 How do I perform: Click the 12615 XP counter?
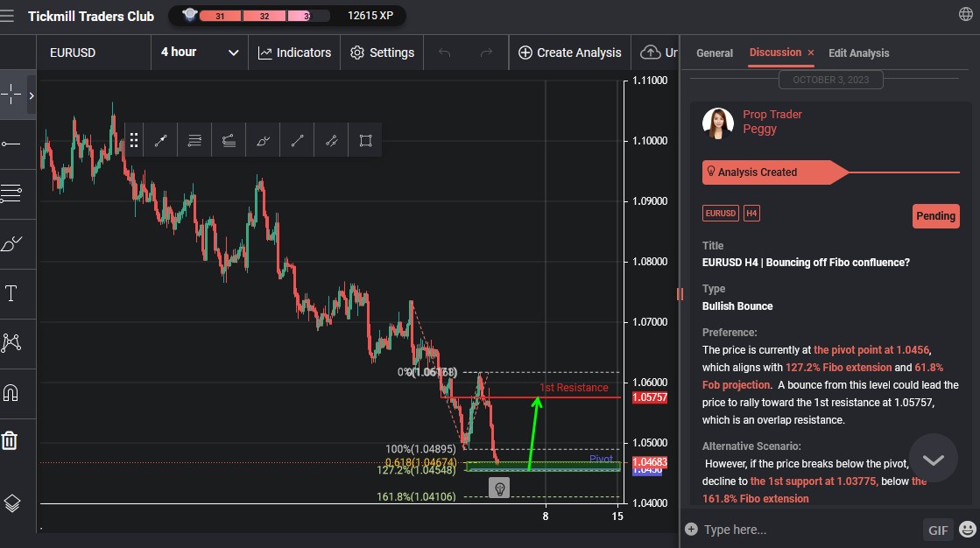pos(370,16)
